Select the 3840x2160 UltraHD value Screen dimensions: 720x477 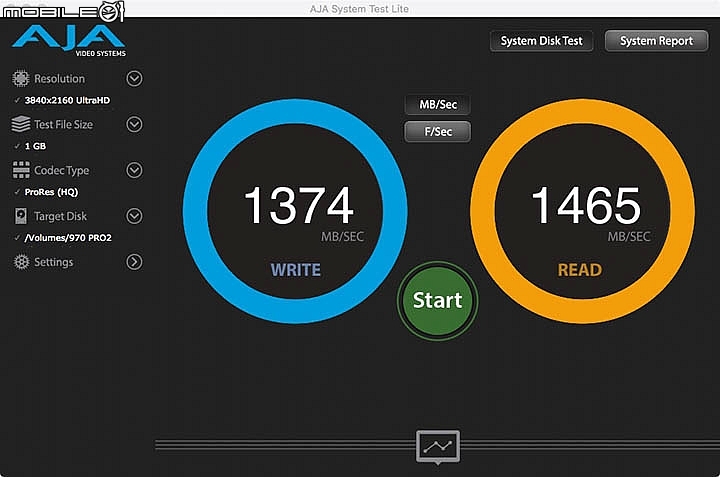(x=67, y=100)
